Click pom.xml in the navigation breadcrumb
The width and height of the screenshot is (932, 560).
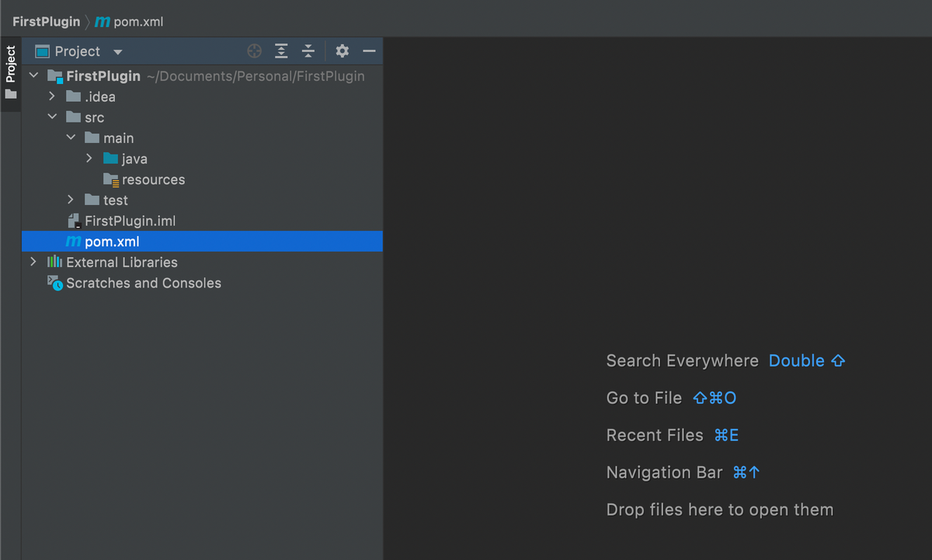(138, 22)
